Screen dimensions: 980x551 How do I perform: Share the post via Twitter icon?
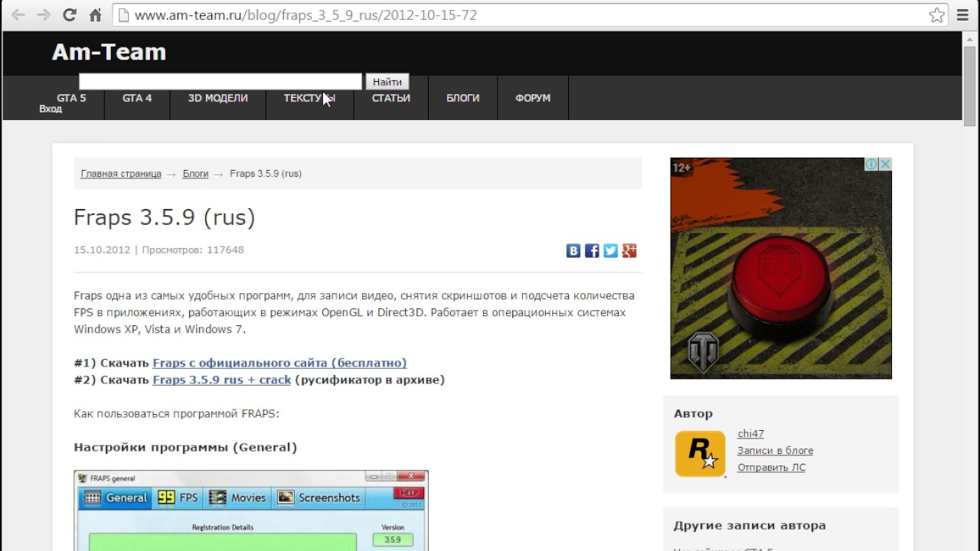(x=610, y=250)
